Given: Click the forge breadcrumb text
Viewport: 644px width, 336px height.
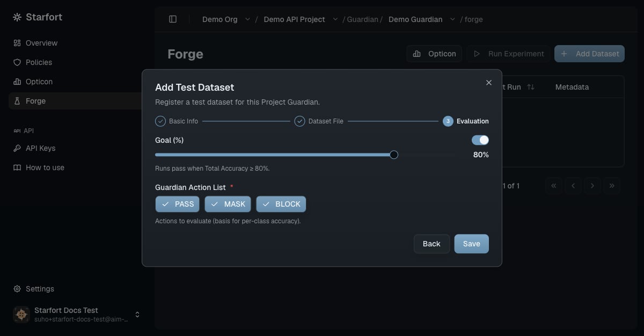Looking at the screenshot, I should pyautogui.click(x=474, y=19).
